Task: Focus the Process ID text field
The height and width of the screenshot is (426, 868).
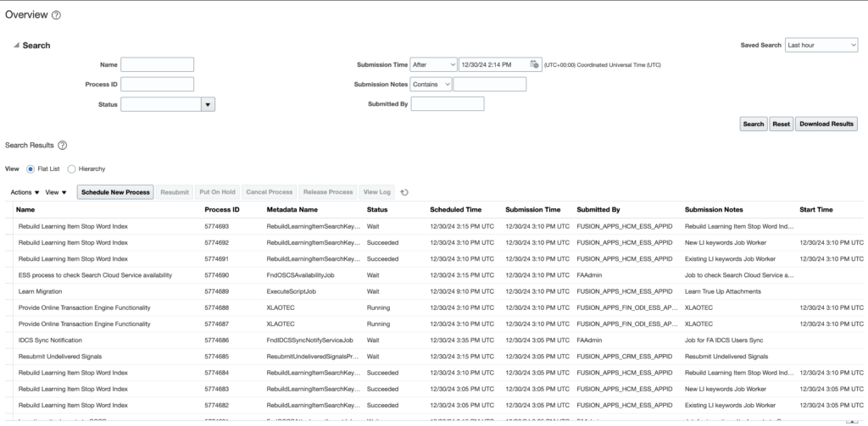Action: point(158,85)
